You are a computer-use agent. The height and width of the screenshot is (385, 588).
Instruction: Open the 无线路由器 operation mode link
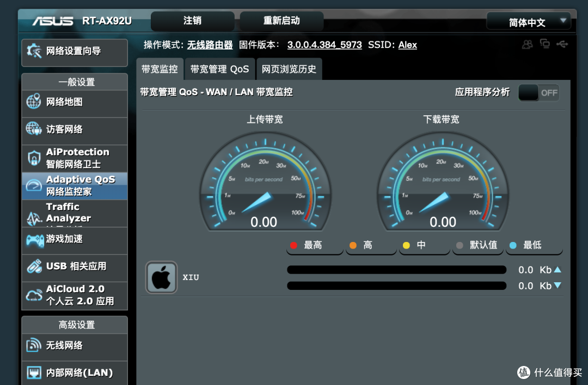pyautogui.click(x=210, y=45)
